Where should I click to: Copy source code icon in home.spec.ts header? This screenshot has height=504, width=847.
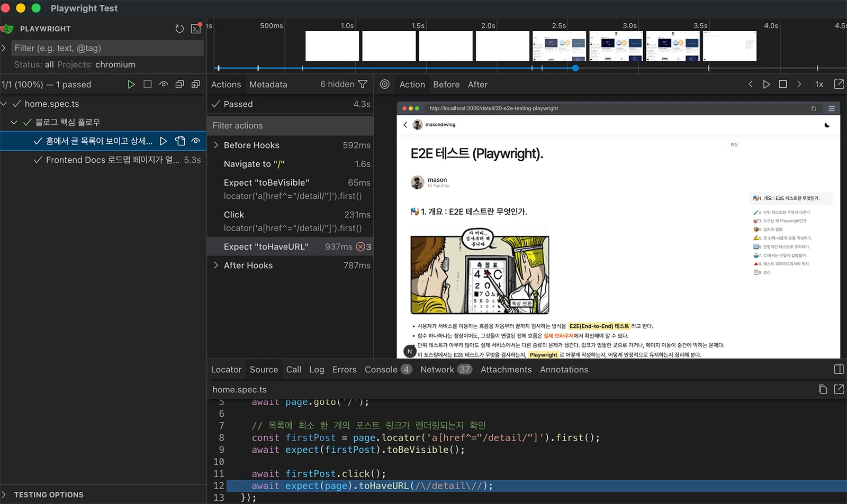pos(823,389)
